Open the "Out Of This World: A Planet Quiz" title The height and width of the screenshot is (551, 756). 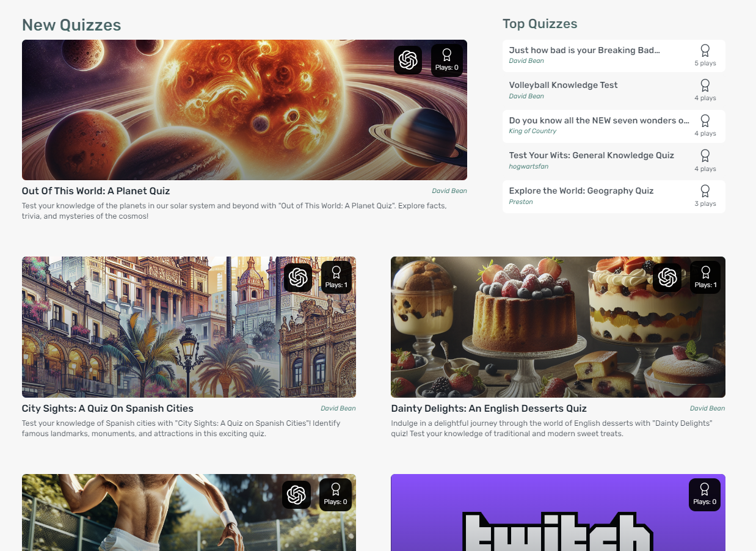96,191
